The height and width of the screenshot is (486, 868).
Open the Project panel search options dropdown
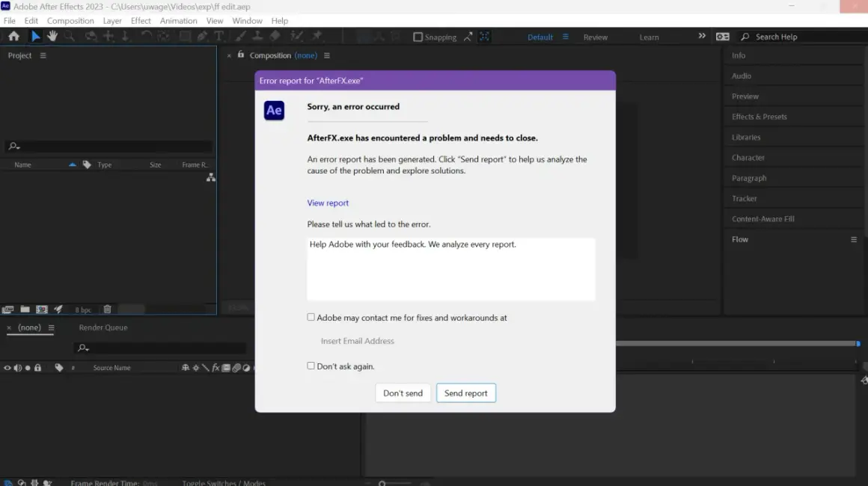(x=13, y=146)
